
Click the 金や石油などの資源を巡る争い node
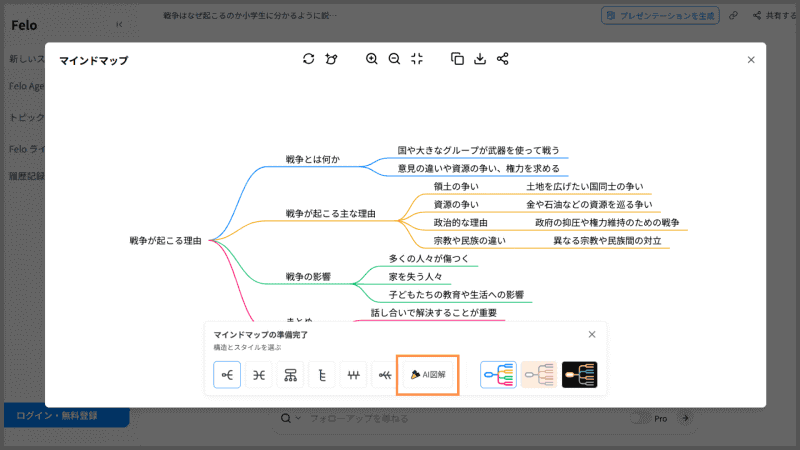(x=589, y=204)
